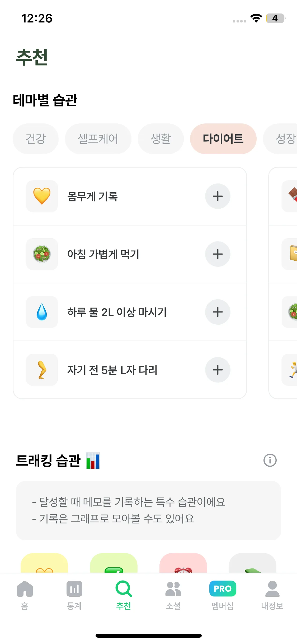
Task: Add 자기 전 5분 L자 다리 habit
Action: tap(218, 370)
